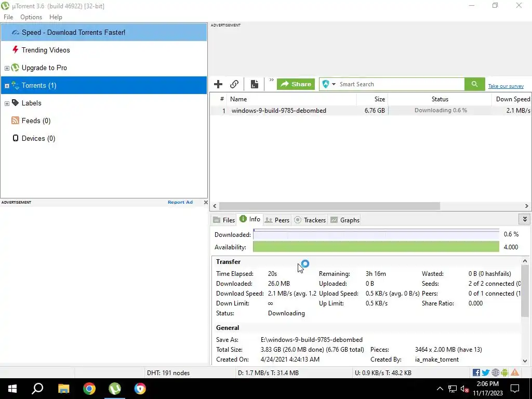Collapse the detail pane with double-chevron button
The image size is (532, 399).
[x=525, y=219]
